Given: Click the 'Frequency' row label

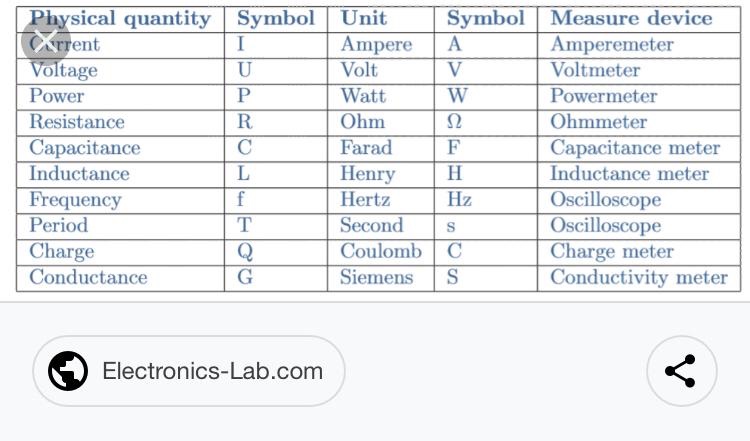Looking at the screenshot, I should pyautogui.click(x=75, y=200).
